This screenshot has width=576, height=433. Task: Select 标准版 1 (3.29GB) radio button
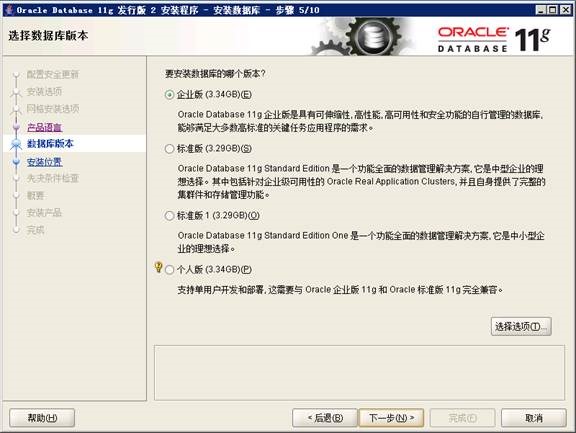169,216
